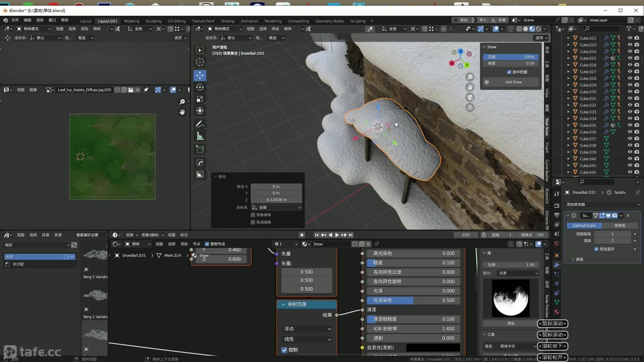644x362 pixels.
Task: Open the 线性 interpolation dropdown
Action: (307, 339)
